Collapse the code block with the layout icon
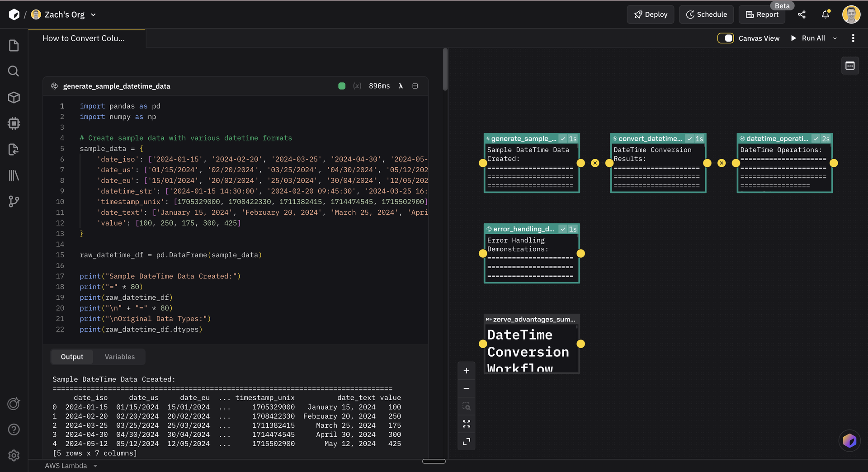The width and height of the screenshot is (868, 472). click(x=415, y=86)
